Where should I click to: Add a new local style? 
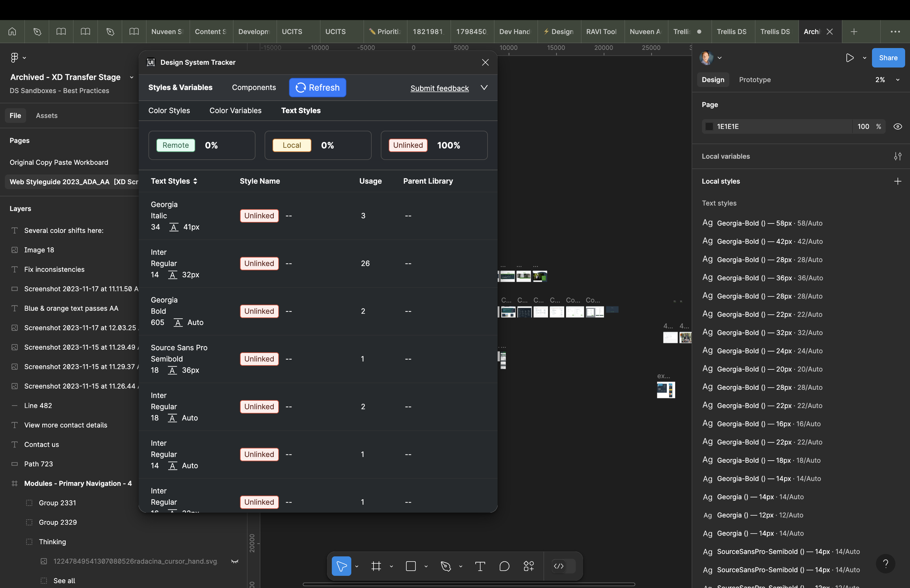tap(898, 181)
